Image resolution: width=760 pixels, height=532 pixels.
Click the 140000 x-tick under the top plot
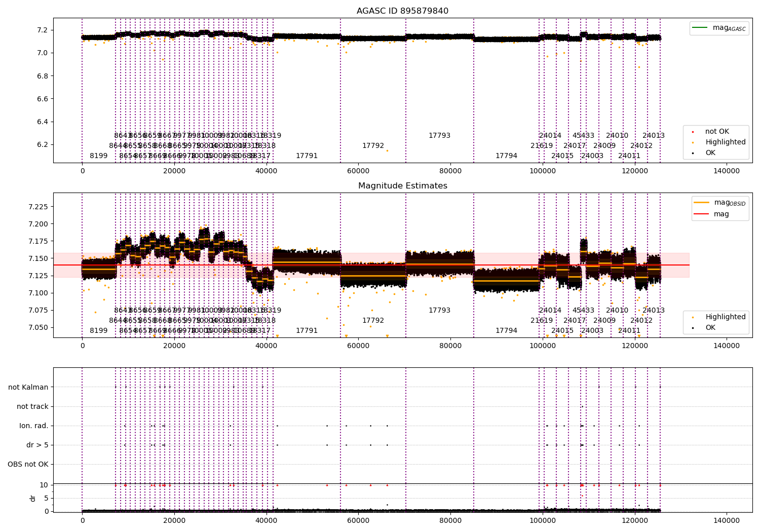click(727, 171)
